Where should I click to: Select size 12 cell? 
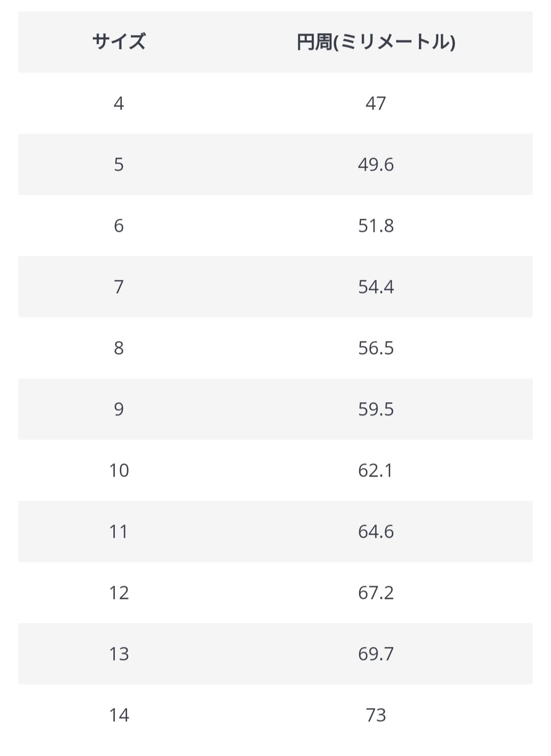[119, 593]
